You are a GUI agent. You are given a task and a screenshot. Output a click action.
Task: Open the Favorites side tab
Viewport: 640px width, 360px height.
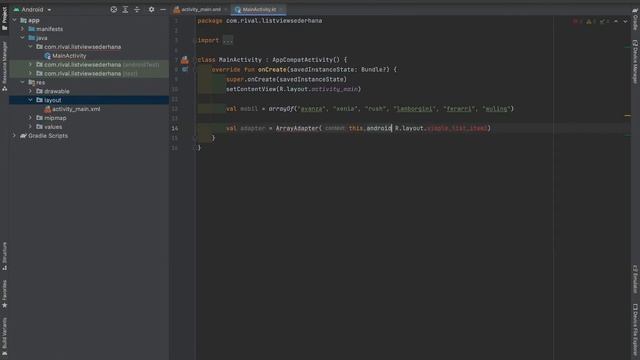4,294
